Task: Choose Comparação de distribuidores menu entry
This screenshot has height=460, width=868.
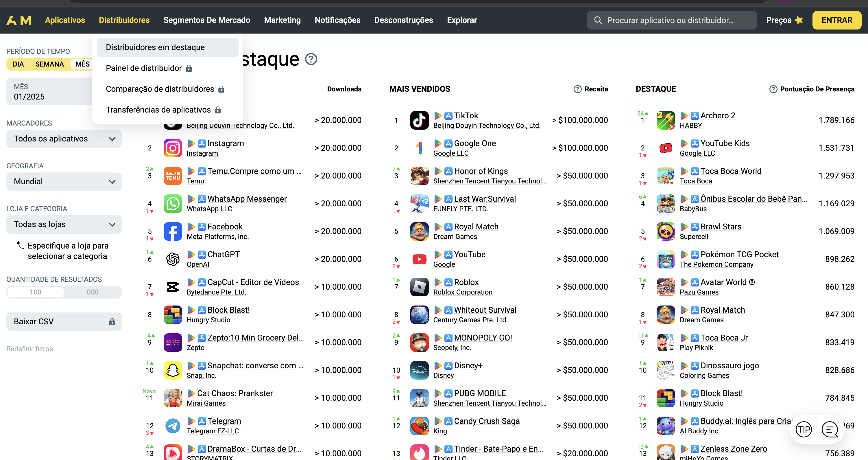Action: [167, 89]
